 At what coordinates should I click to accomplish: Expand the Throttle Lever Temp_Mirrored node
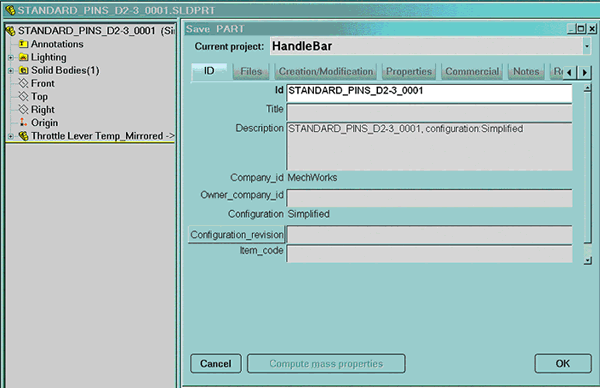11,136
